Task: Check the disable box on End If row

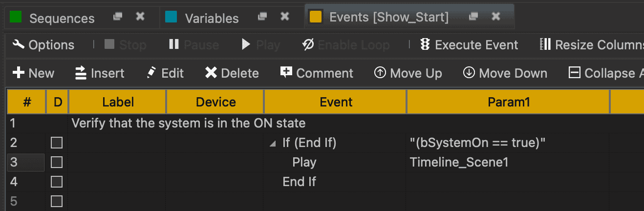Action: (x=57, y=182)
